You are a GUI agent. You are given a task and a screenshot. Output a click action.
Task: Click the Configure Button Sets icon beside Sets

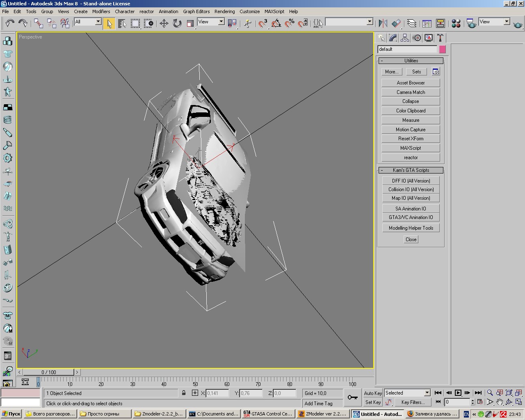(436, 72)
